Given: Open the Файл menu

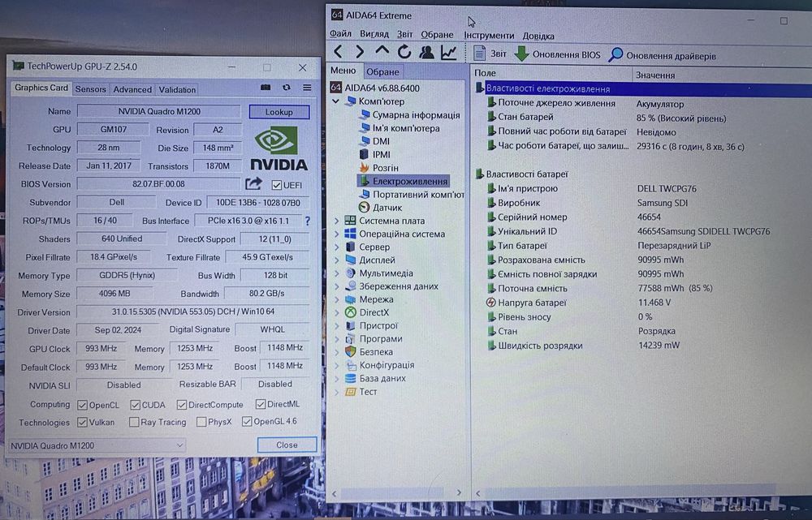Looking at the screenshot, I should coord(340,33).
